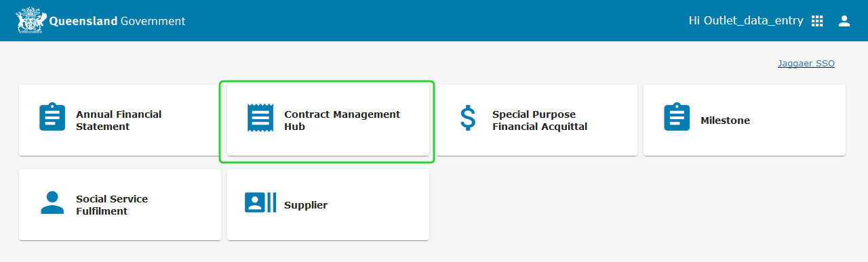
Task: Choose the Milestone tile label
Action: tap(725, 121)
